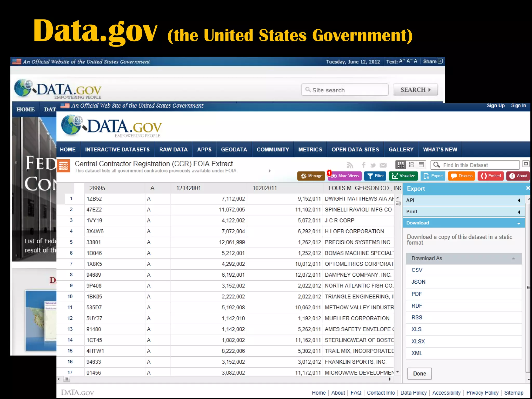Open GALLERY nav item
This screenshot has width=532, height=399.
[401, 150]
